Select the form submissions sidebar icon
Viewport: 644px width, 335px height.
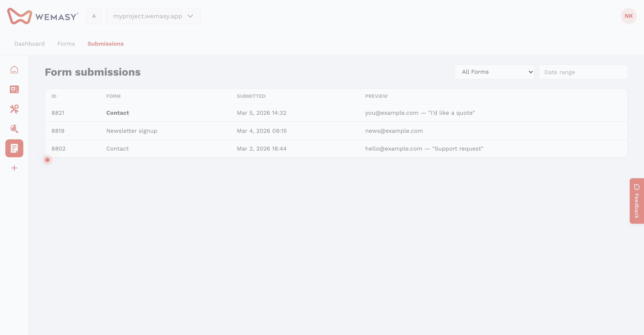[x=14, y=148]
